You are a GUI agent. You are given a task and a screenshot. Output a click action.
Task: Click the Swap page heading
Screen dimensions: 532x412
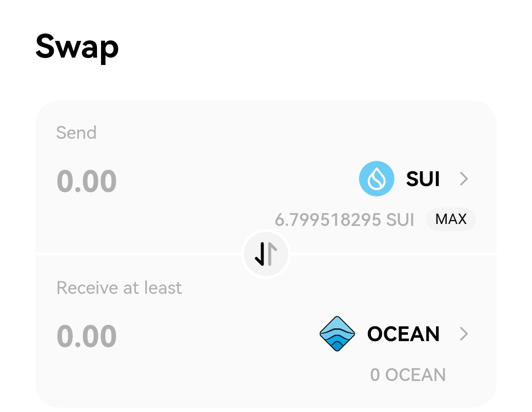[x=77, y=46]
